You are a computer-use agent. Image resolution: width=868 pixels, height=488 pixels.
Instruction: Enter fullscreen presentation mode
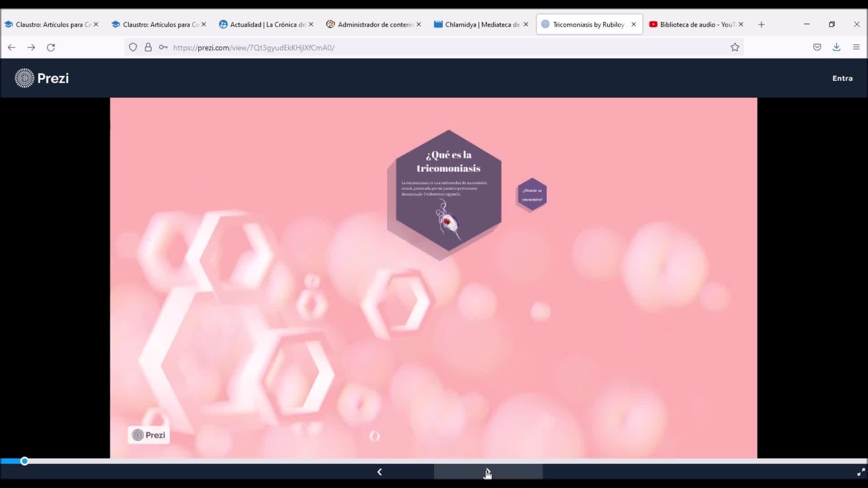tap(861, 473)
